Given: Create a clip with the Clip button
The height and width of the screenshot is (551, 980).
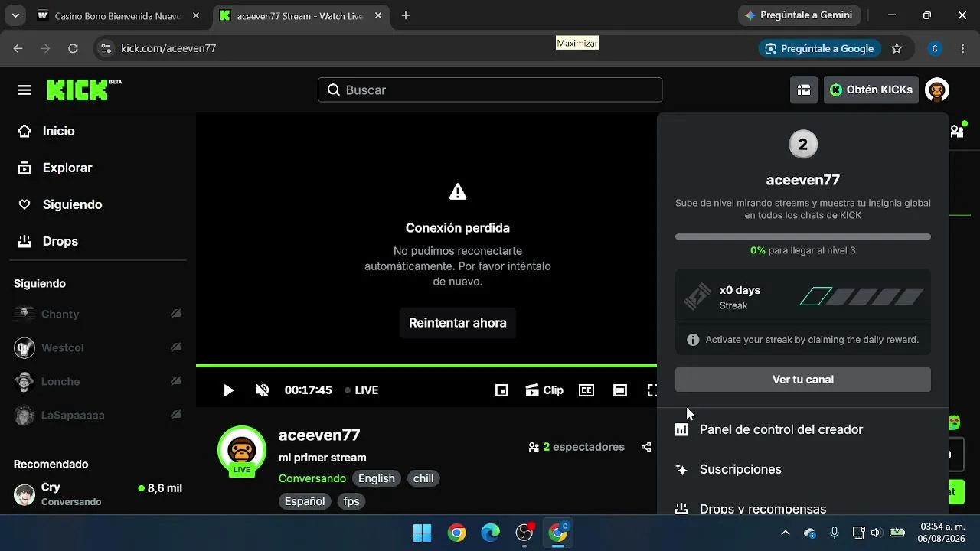Looking at the screenshot, I should (544, 390).
